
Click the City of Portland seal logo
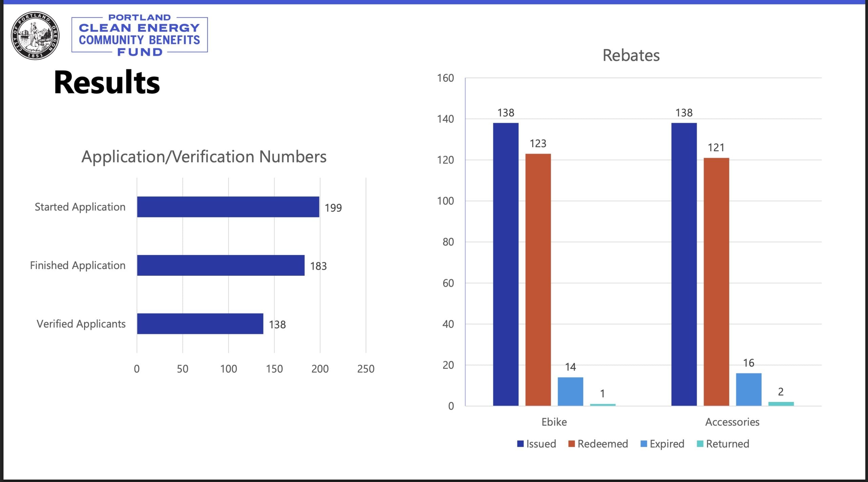pos(35,35)
